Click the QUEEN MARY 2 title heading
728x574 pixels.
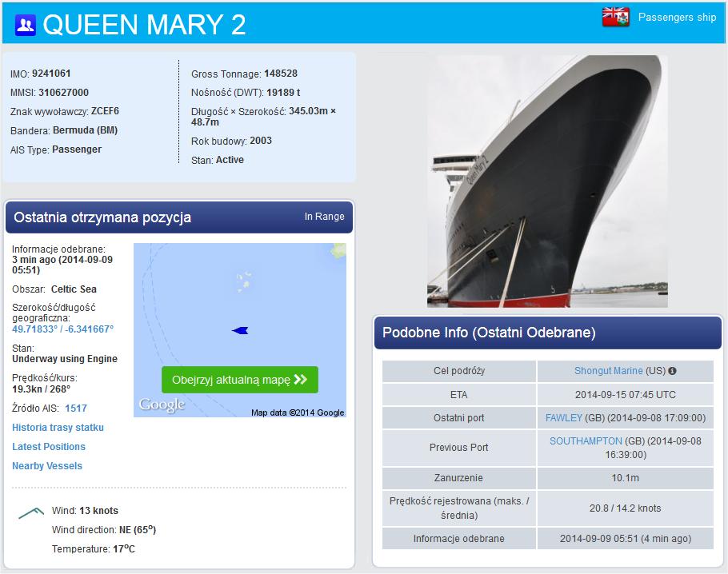point(144,25)
